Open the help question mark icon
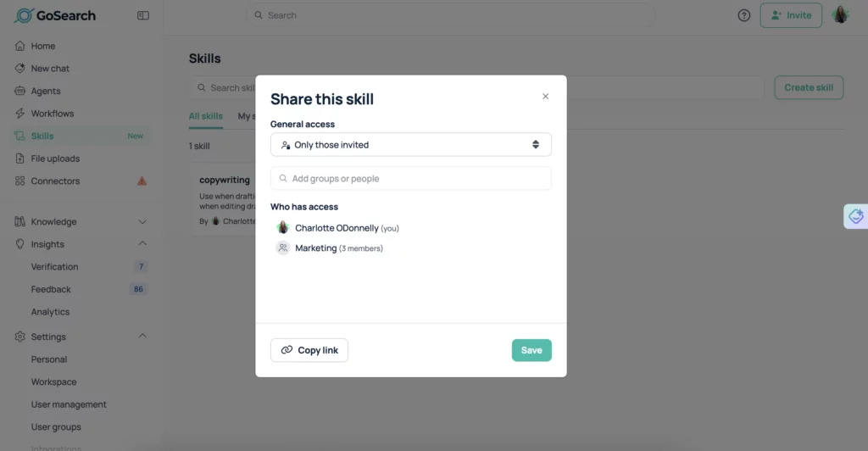The image size is (868, 451). click(x=744, y=15)
